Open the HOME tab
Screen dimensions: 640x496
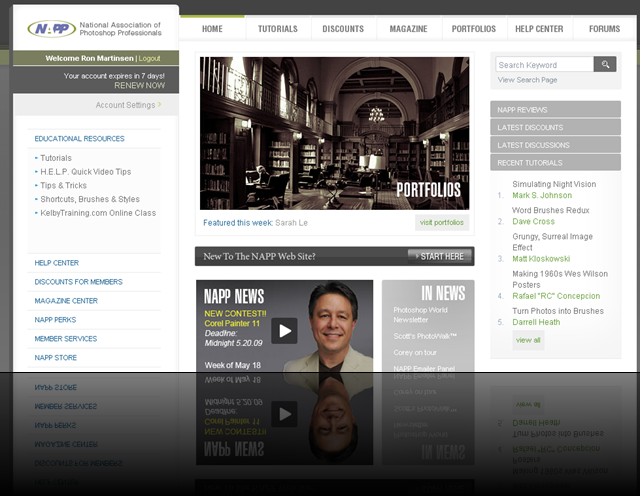click(212, 29)
